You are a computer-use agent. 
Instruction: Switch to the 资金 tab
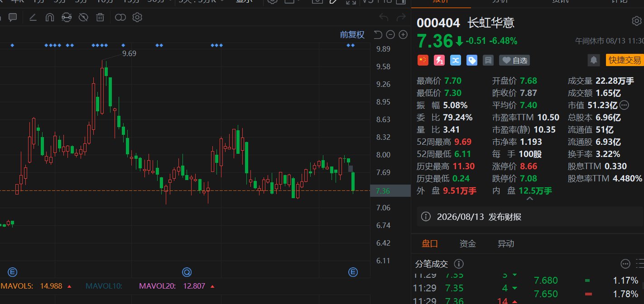click(x=468, y=244)
